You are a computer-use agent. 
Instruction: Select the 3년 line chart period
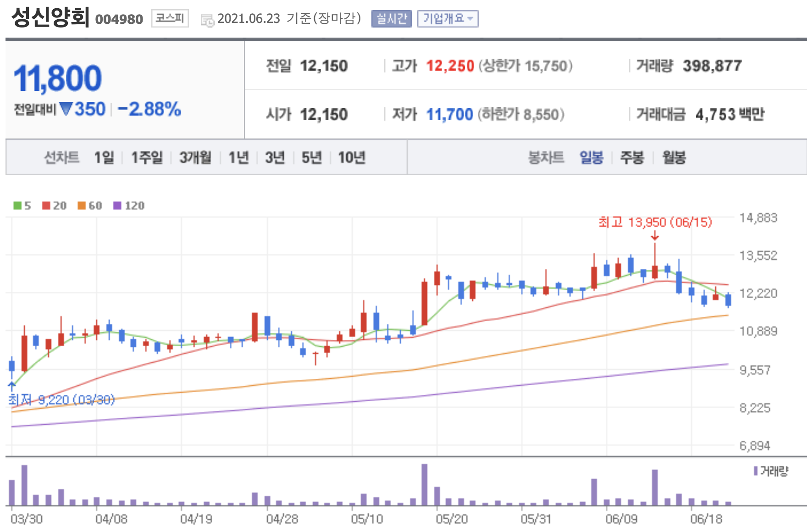coord(275,157)
